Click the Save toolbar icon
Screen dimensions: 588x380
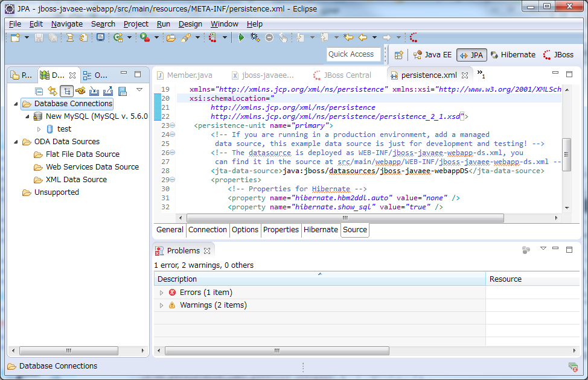pos(39,37)
